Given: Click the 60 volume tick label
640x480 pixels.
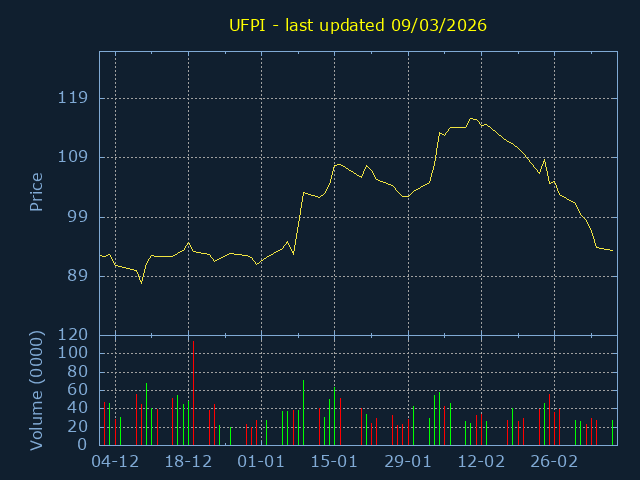Looking at the screenshot, I should coord(80,390).
